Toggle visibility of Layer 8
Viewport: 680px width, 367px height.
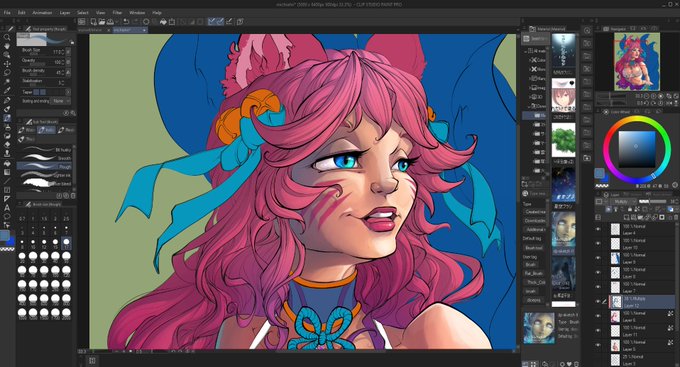598,272
